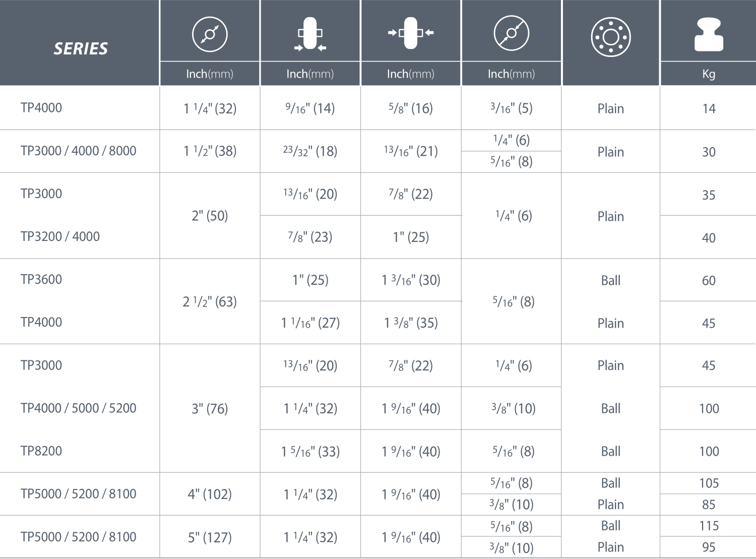Click the Kg unit label in header

tap(709, 74)
